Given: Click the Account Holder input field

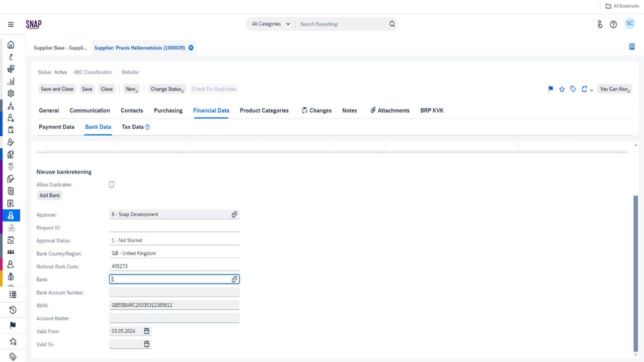Looking at the screenshot, I should [174, 318].
